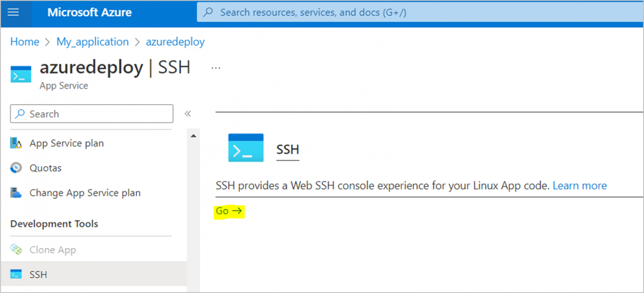The width and height of the screenshot is (644, 293).
Task: Click the azuredeploy App Service icon
Action: [x=21, y=73]
